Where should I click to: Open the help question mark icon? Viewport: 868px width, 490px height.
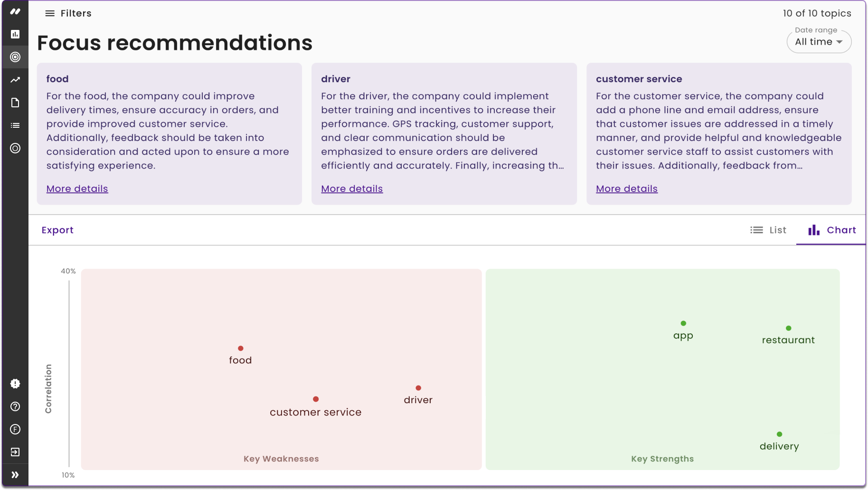click(x=15, y=406)
